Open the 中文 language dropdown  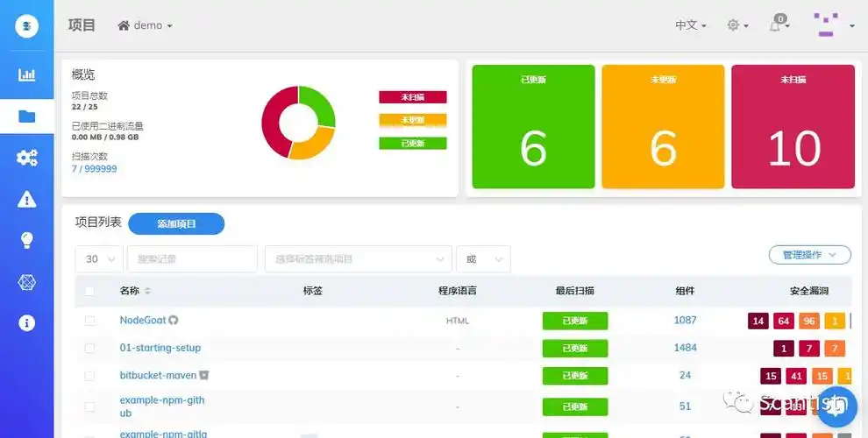click(x=690, y=25)
